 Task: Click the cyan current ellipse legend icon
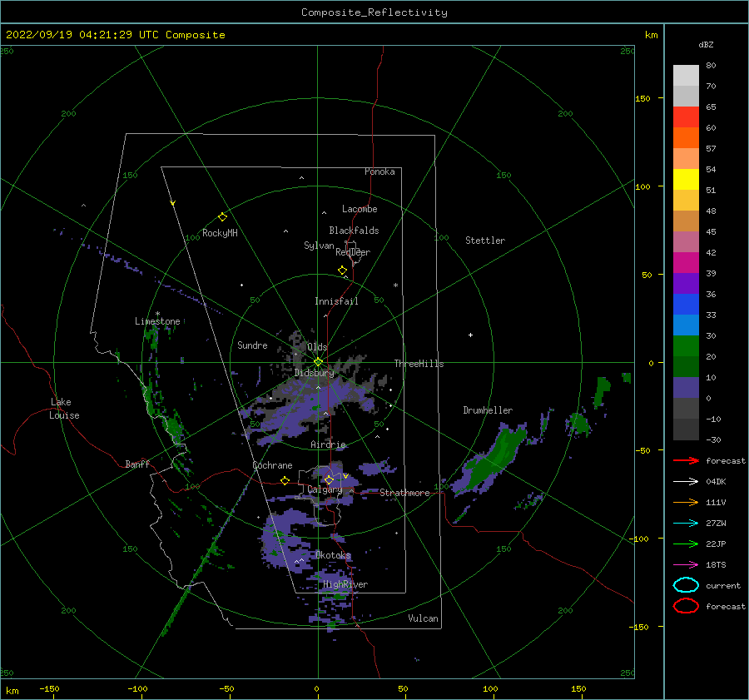pyautogui.click(x=686, y=585)
